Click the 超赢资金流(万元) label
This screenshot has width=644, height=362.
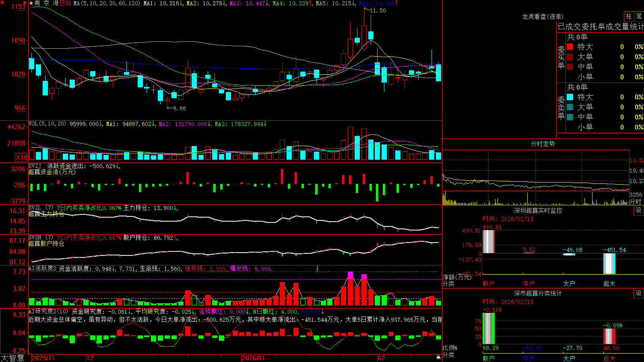(x=52, y=172)
